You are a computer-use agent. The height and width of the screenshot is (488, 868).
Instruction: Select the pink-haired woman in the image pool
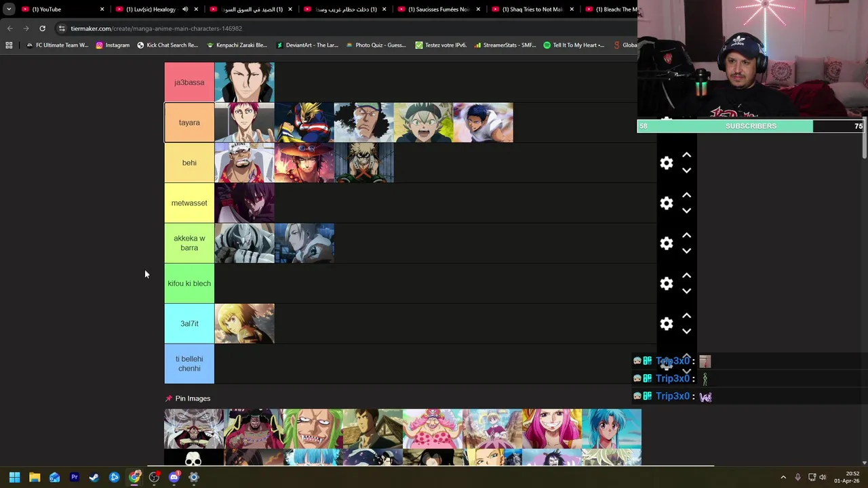click(552, 428)
